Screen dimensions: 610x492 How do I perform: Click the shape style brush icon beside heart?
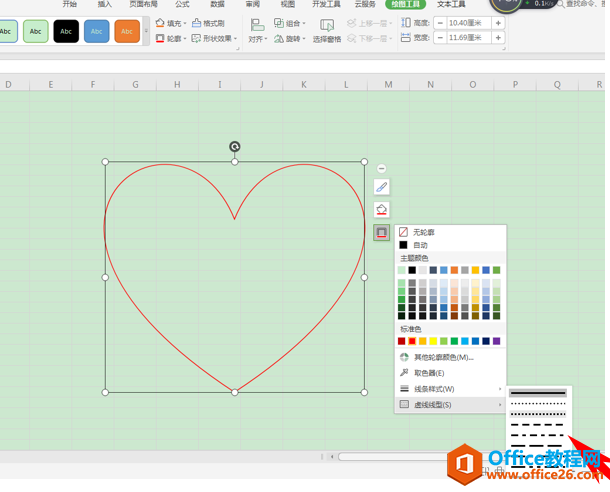[x=381, y=187]
